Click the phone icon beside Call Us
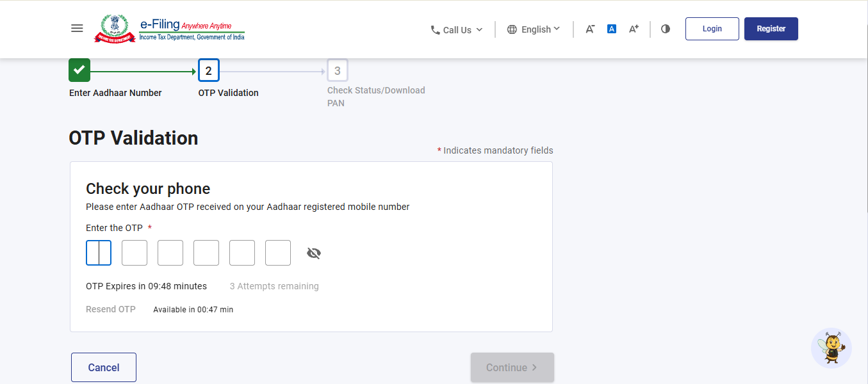The image size is (868, 384). 435,30
